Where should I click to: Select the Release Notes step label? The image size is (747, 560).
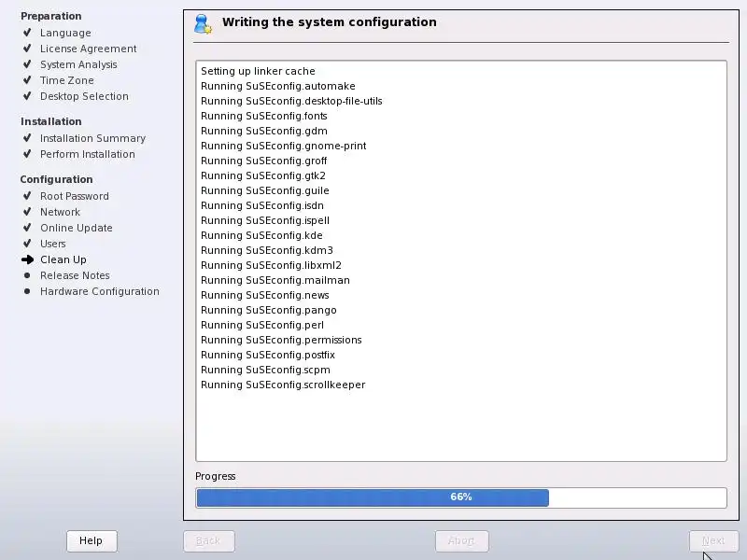click(x=75, y=275)
